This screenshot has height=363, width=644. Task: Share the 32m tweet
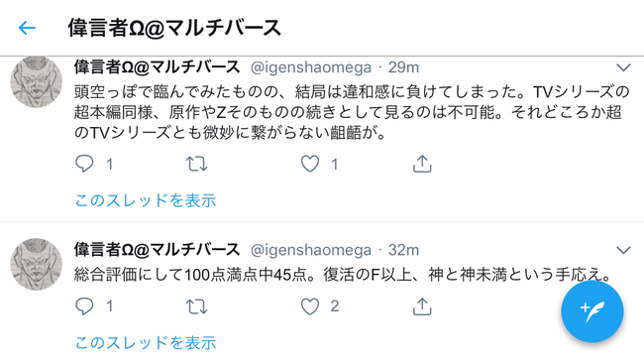pyautogui.click(x=422, y=306)
